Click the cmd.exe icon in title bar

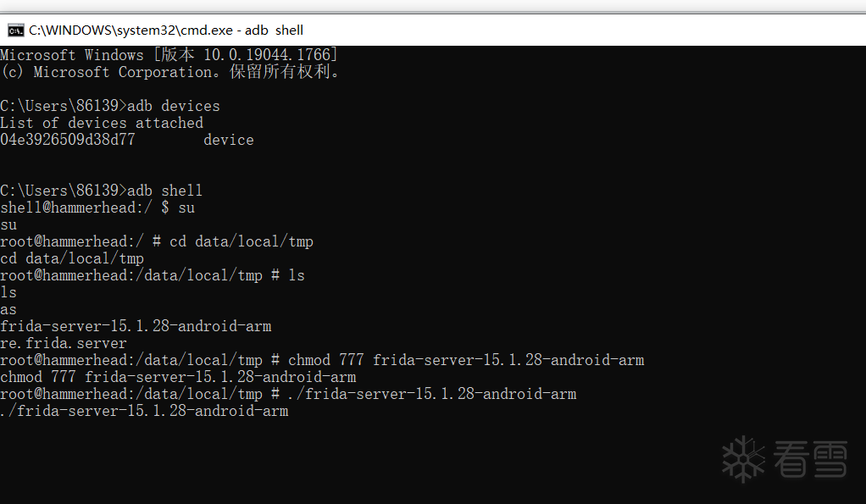click(x=15, y=30)
